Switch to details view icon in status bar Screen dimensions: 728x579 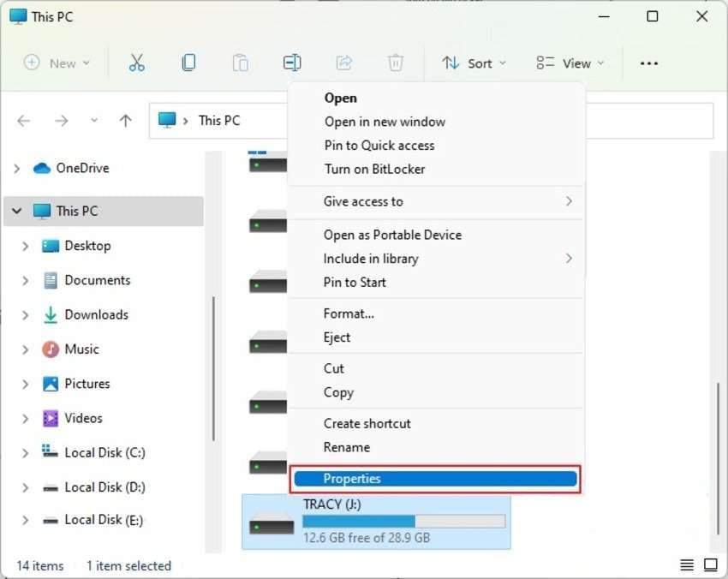point(687,565)
